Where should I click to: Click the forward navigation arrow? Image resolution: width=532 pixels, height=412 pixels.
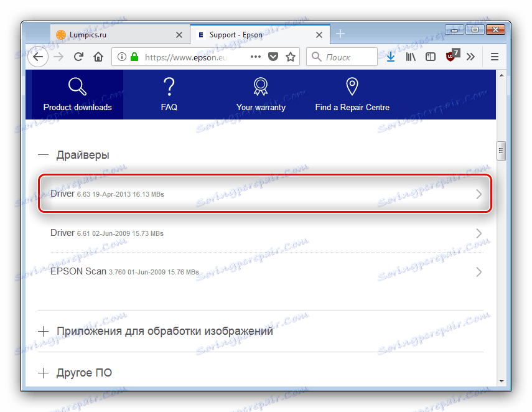coord(58,57)
